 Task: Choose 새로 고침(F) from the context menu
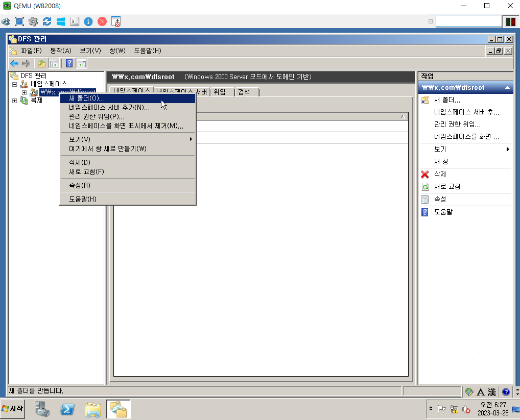pos(128,171)
